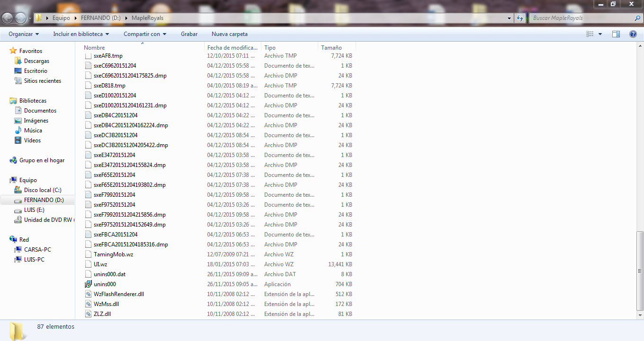Open Documentos library

[40, 111]
